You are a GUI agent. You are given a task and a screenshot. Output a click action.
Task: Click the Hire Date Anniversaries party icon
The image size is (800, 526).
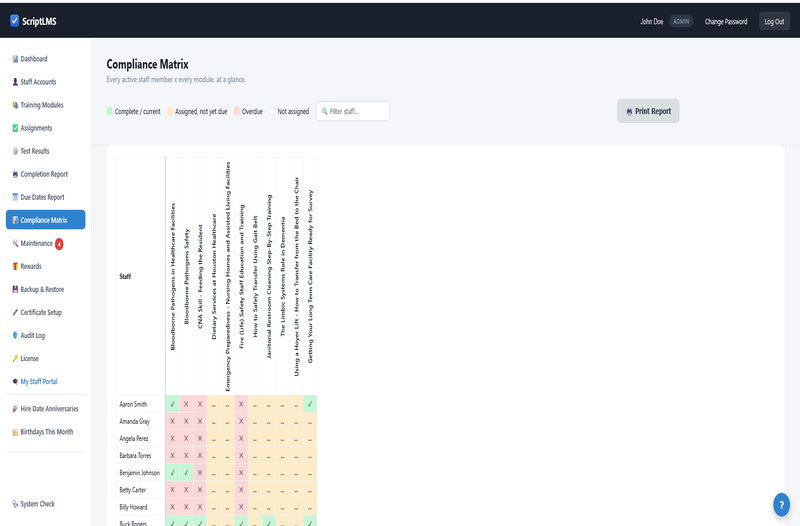tap(15, 409)
